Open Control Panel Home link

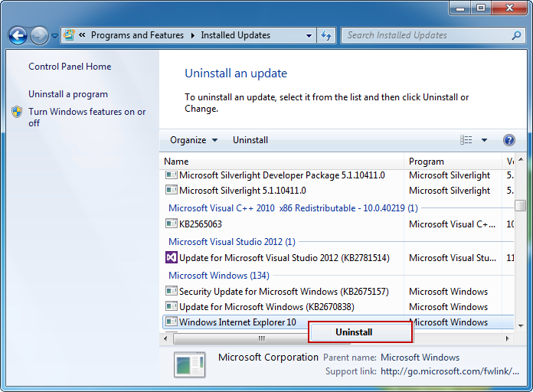coord(70,67)
